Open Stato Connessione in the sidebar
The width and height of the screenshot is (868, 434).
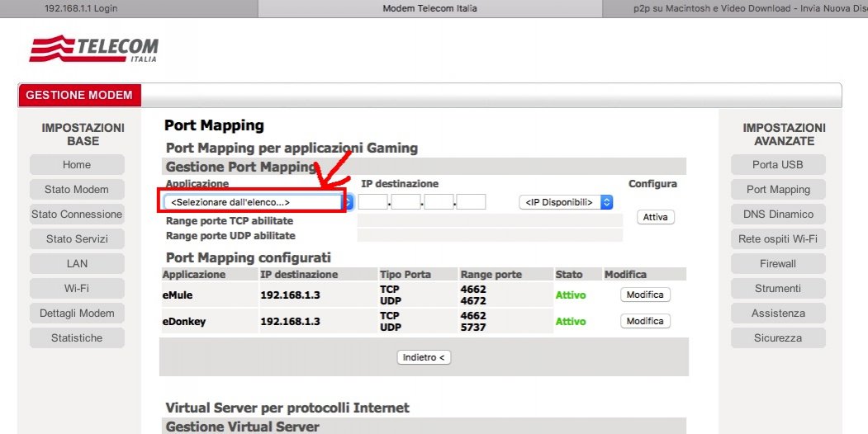pos(77,214)
